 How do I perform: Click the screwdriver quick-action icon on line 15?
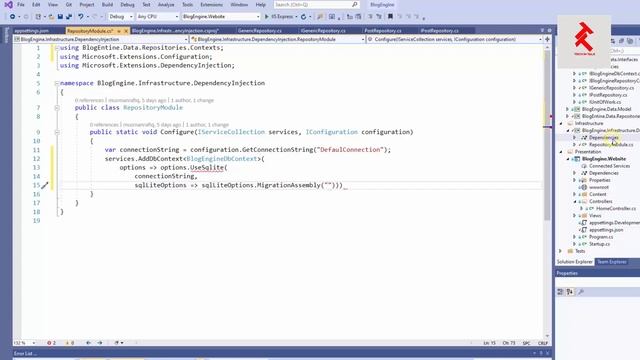click(x=45, y=185)
